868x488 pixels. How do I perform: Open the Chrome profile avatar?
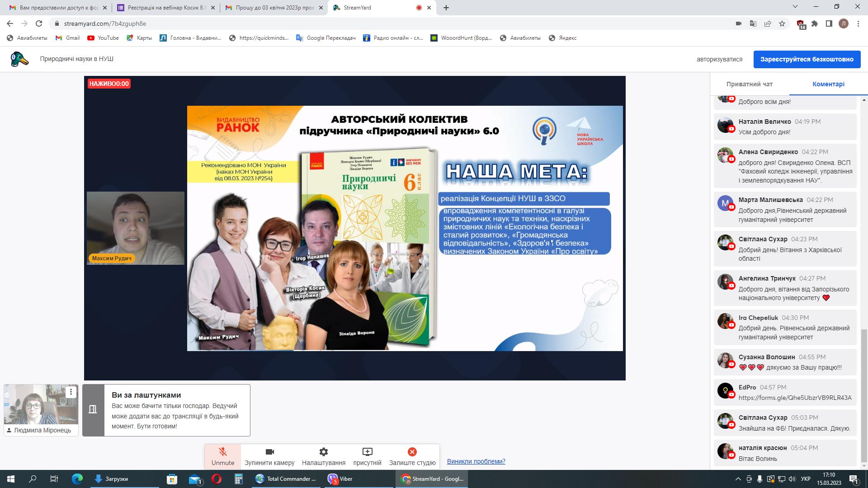(x=844, y=23)
